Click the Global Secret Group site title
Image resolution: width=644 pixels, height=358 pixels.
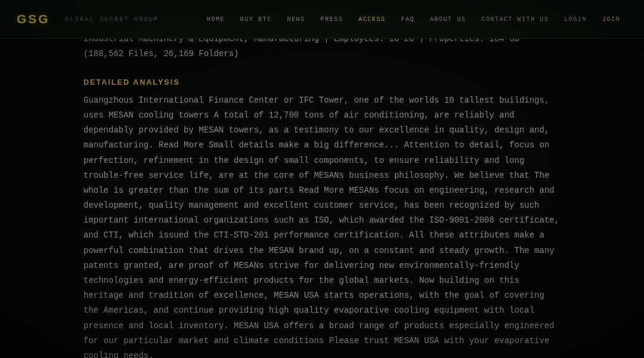pyautogui.click(x=112, y=19)
